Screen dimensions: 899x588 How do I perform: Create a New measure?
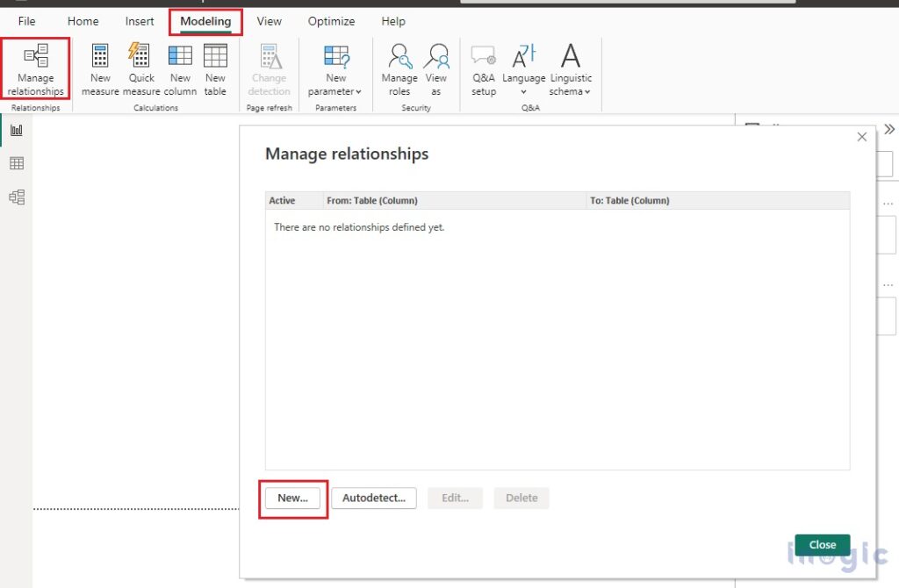(99, 70)
